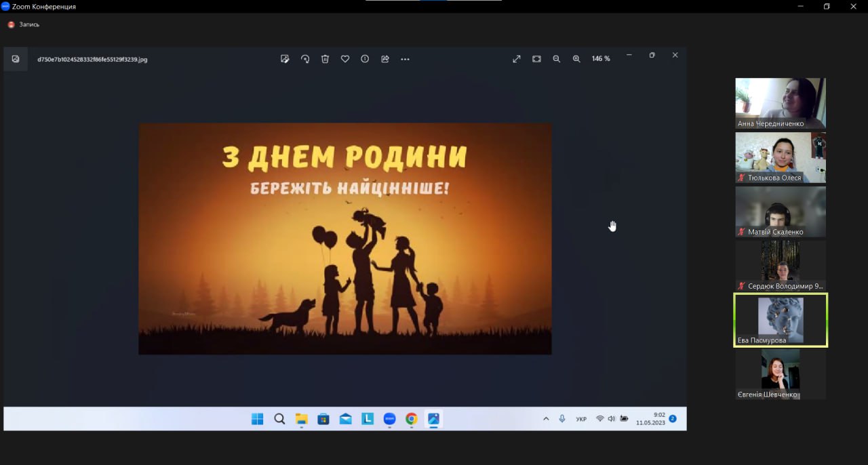Delete the photo with the trash icon

[325, 59]
